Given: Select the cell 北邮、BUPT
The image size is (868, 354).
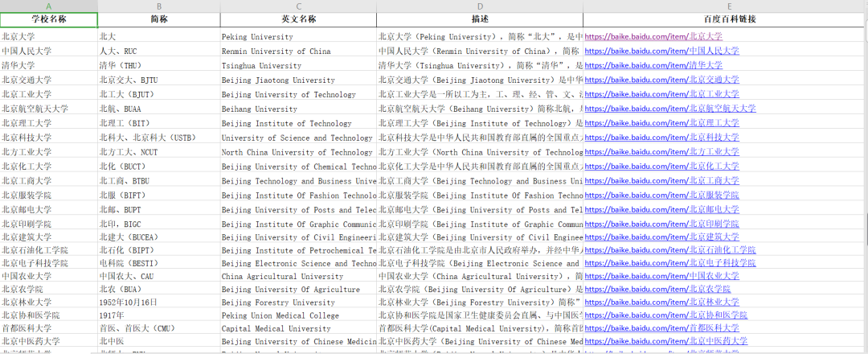Looking at the screenshot, I should click(x=159, y=209).
